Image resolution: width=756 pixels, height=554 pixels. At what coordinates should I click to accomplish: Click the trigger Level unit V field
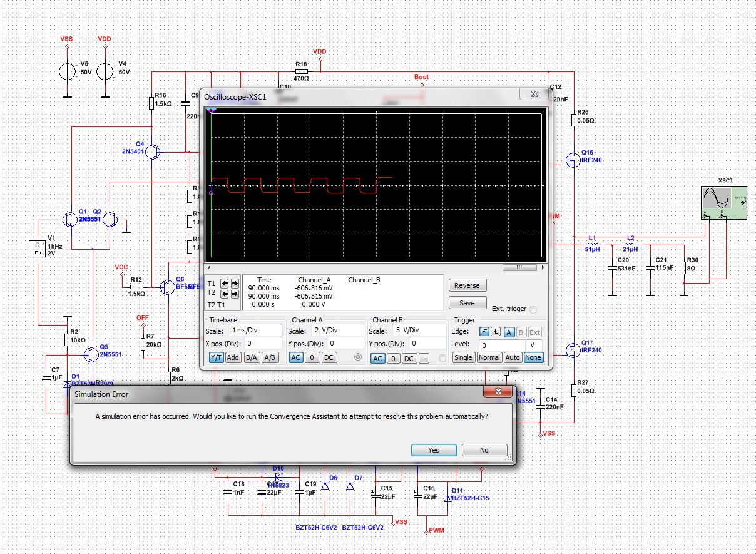coord(535,345)
